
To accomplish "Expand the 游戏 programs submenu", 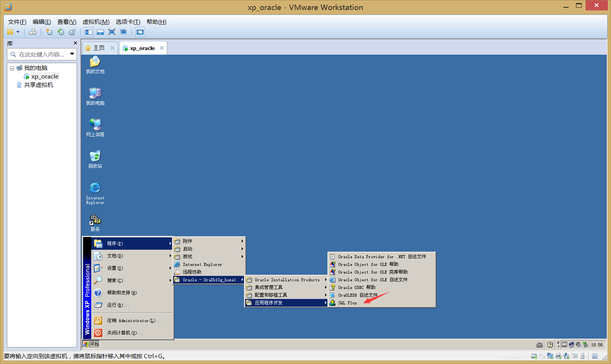I will coord(209,257).
